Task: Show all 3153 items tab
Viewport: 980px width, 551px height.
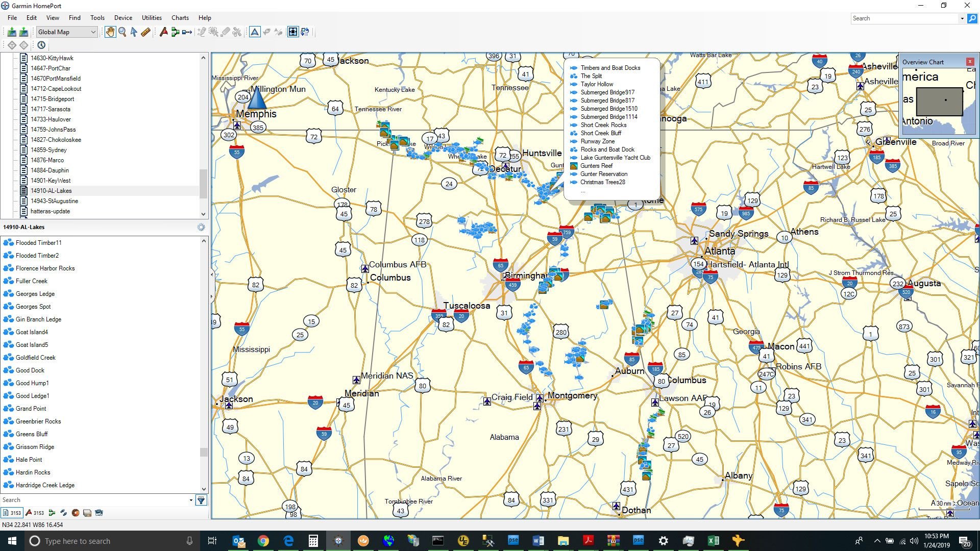Action: (x=12, y=513)
